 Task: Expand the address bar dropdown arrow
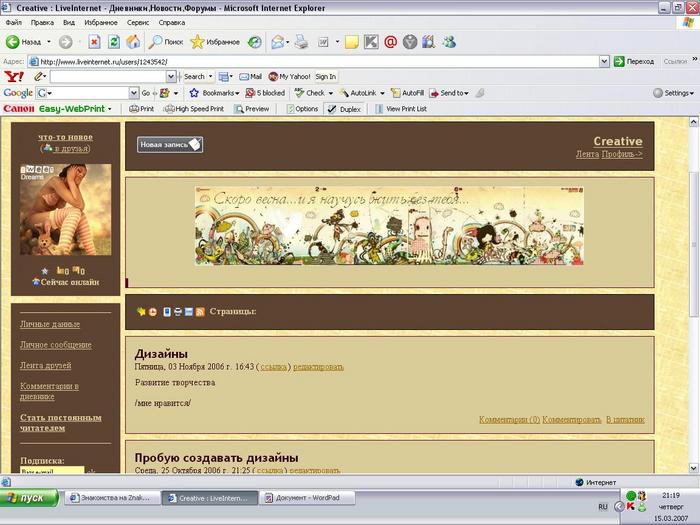604,61
